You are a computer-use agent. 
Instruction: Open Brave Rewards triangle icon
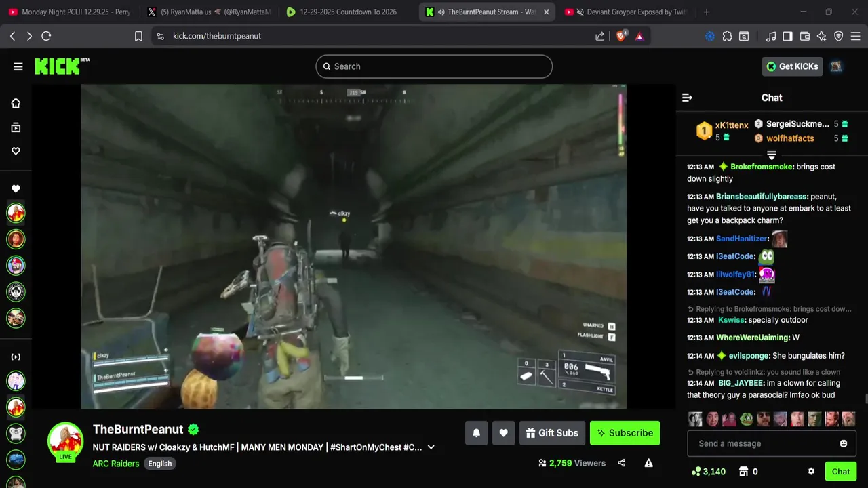click(x=639, y=36)
